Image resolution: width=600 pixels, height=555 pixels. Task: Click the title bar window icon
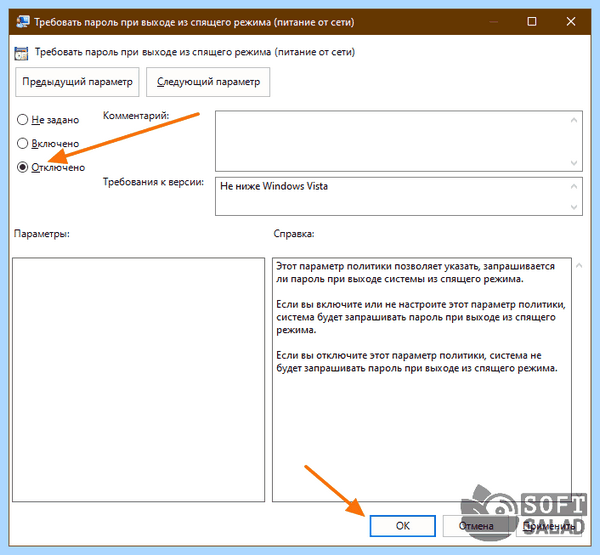pyautogui.click(x=23, y=21)
